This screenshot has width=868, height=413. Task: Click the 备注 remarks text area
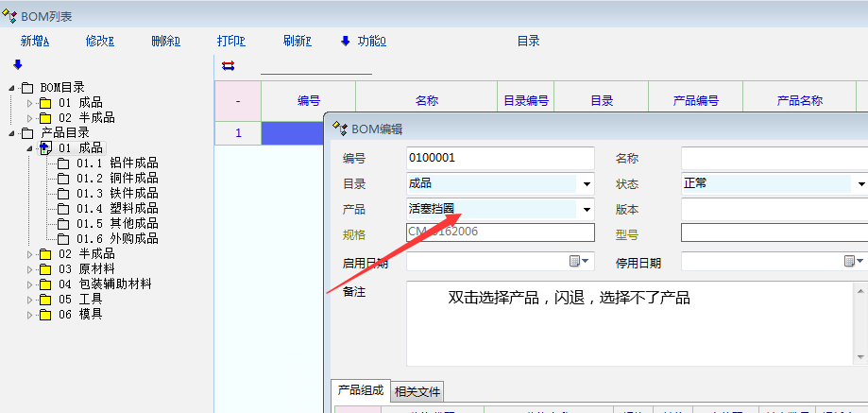click(633, 321)
